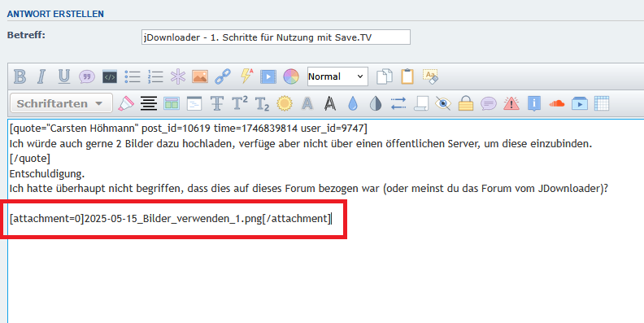The width and height of the screenshot is (644, 323).
Task: Click the yellow sun glow icon
Action: [x=285, y=103]
